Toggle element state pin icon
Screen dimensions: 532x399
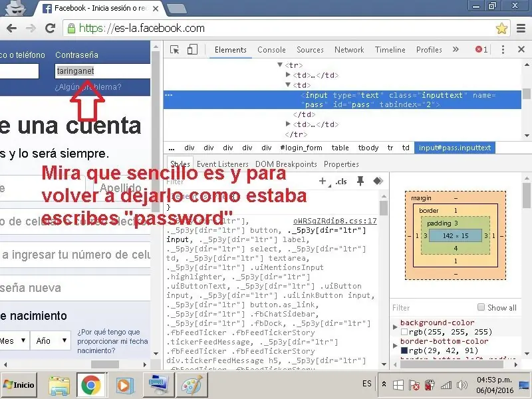[360, 181]
